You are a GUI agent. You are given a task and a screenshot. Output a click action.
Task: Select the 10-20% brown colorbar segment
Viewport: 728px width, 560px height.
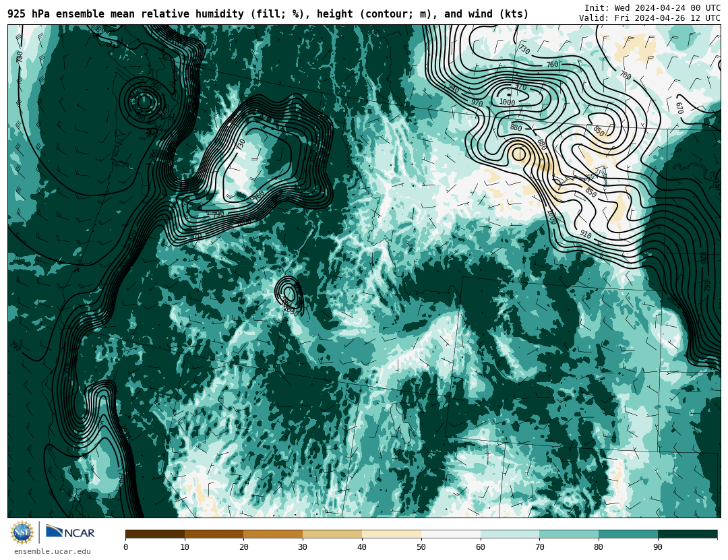[x=214, y=534]
